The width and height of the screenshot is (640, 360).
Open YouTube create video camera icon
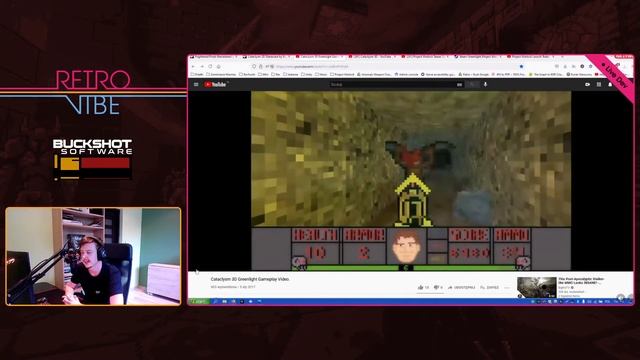click(x=587, y=84)
